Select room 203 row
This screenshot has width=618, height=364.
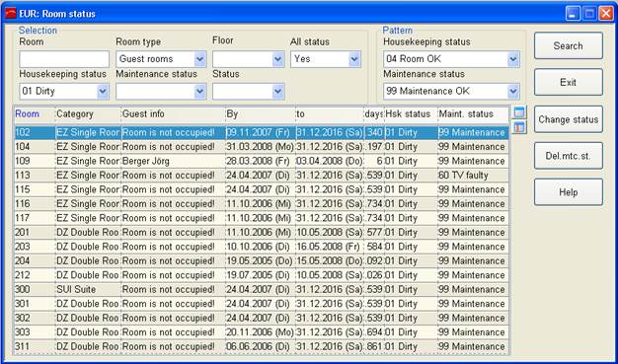tap(262, 247)
